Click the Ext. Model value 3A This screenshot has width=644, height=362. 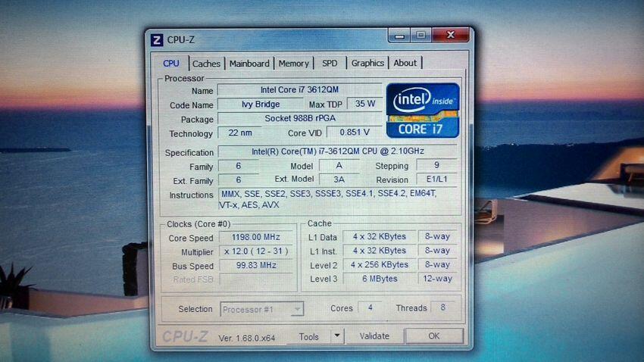click(x=339, y=179)
